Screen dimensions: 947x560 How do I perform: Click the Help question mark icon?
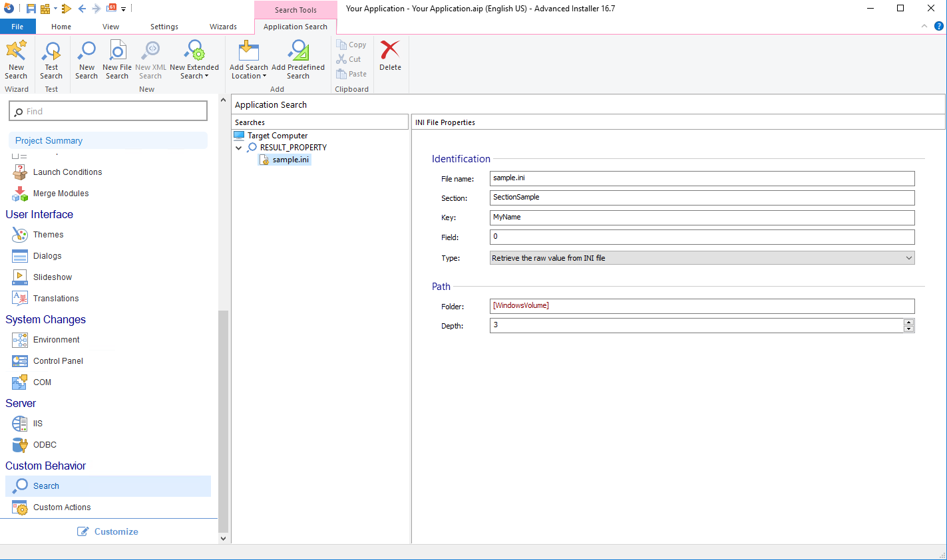938,26
